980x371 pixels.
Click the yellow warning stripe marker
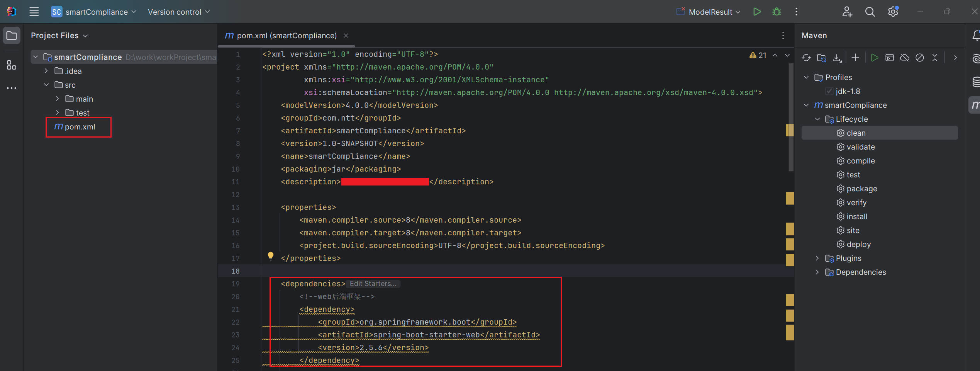(790, 130)
